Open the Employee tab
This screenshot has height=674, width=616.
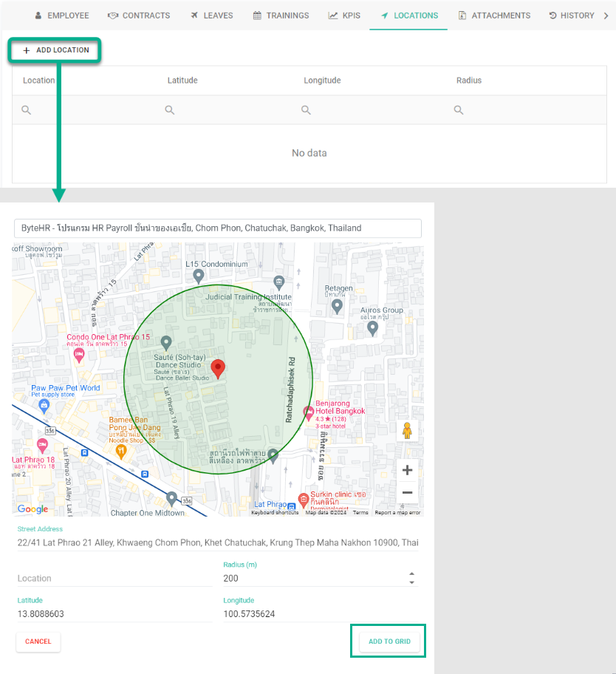coord(62,16)
